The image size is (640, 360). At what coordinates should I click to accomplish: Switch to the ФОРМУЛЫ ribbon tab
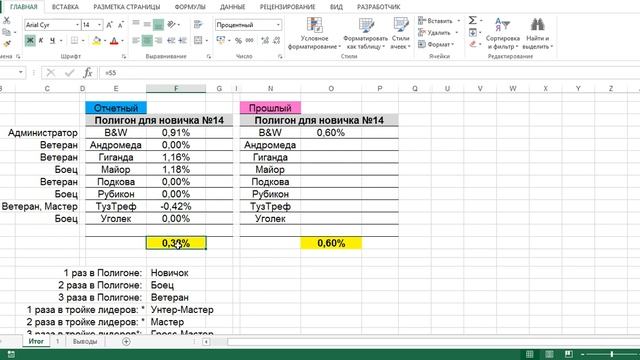(x=190, y=7)
